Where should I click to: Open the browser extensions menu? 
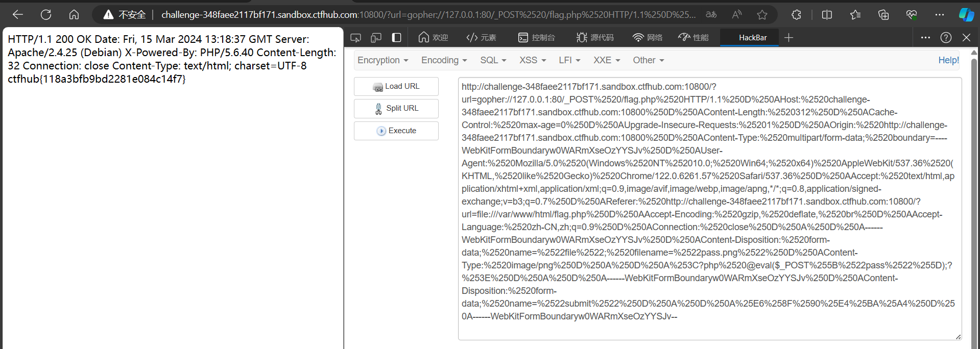(x=796, y=15)
